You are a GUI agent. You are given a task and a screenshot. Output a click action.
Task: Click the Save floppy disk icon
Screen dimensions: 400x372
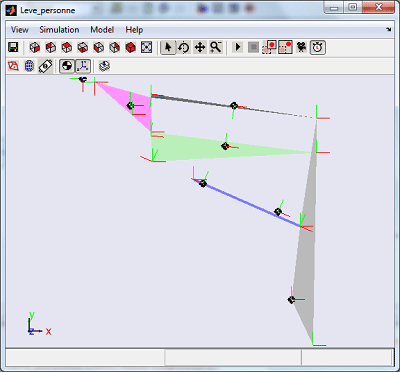(13, 47)
